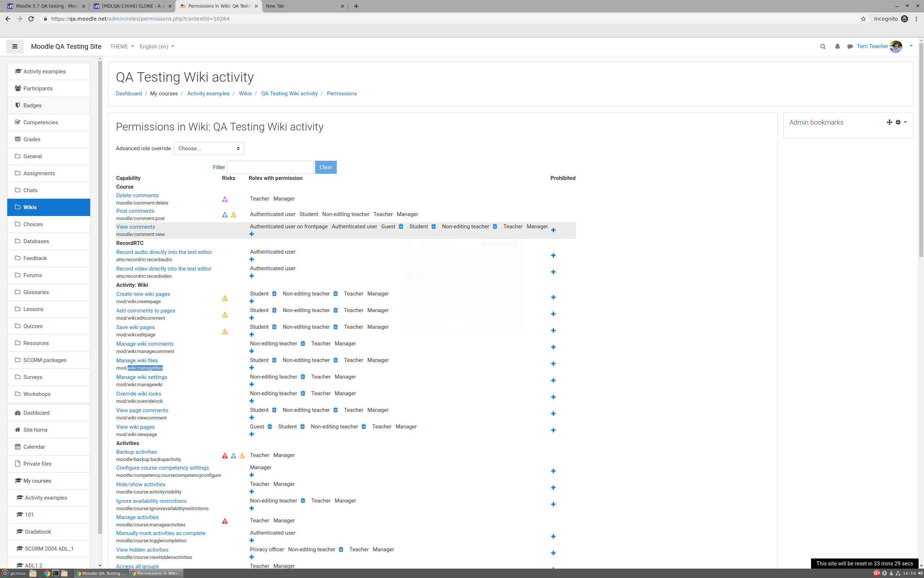
Task: Open the Advanced role override Choose dropdown
Action: [x=209, y=148]
